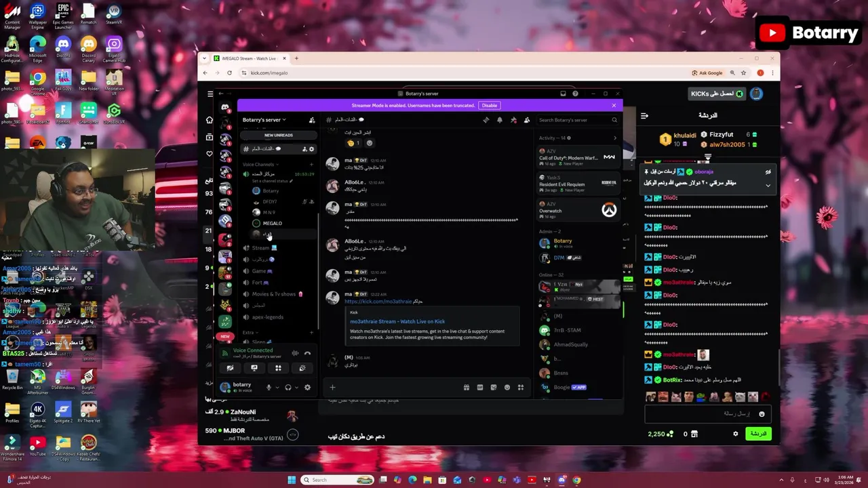
Task: Click the green Kick chat send button
Action: click(x=758, y=434)
